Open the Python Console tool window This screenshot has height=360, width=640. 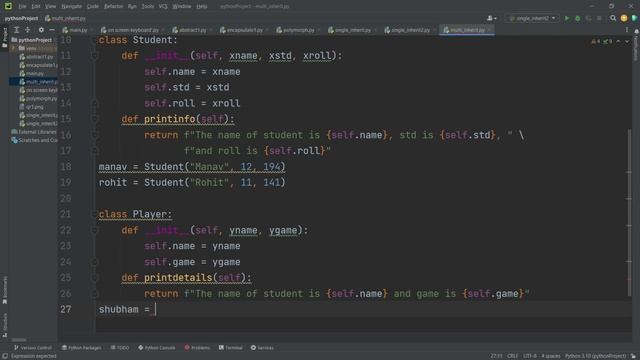(x=157, y=348)
